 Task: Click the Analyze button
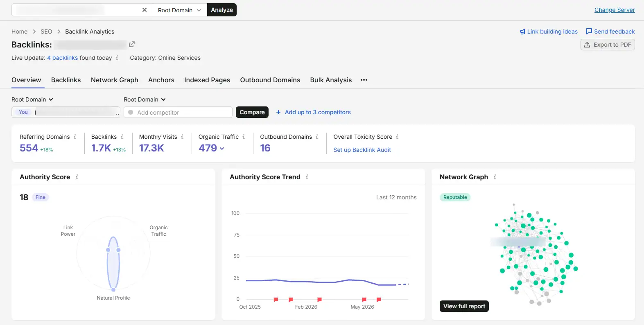(x=222, y=10)
